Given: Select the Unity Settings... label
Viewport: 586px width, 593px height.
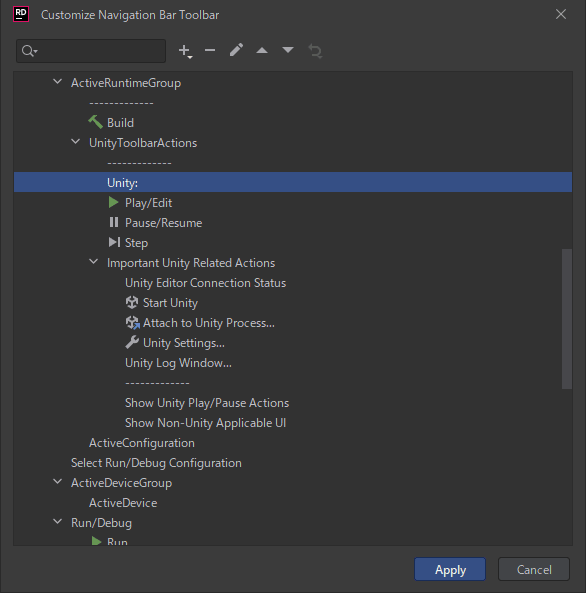Looking at the screenshot, I should tap(183, 343).
